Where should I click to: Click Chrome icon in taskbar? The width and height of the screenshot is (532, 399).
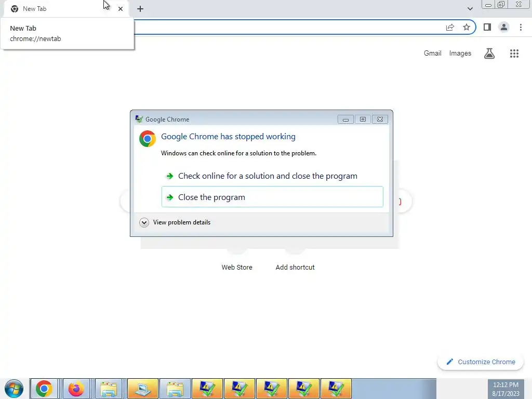click(x=44, y=389)
